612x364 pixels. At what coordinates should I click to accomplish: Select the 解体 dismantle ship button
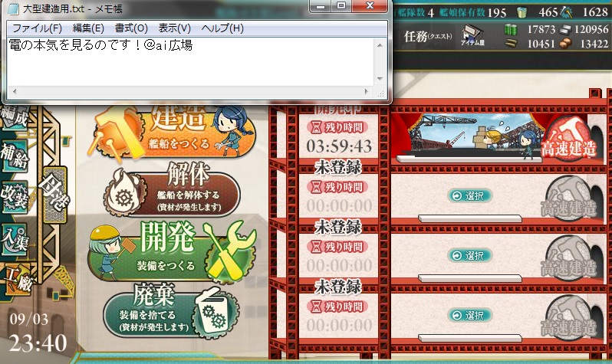[x=172, y=189]
